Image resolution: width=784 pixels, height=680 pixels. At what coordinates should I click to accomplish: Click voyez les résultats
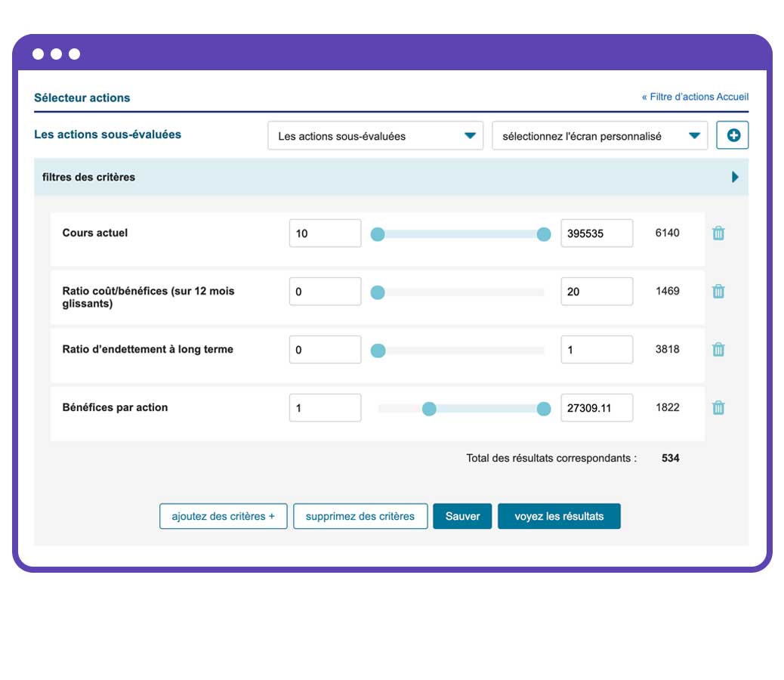tap(559, 516)
